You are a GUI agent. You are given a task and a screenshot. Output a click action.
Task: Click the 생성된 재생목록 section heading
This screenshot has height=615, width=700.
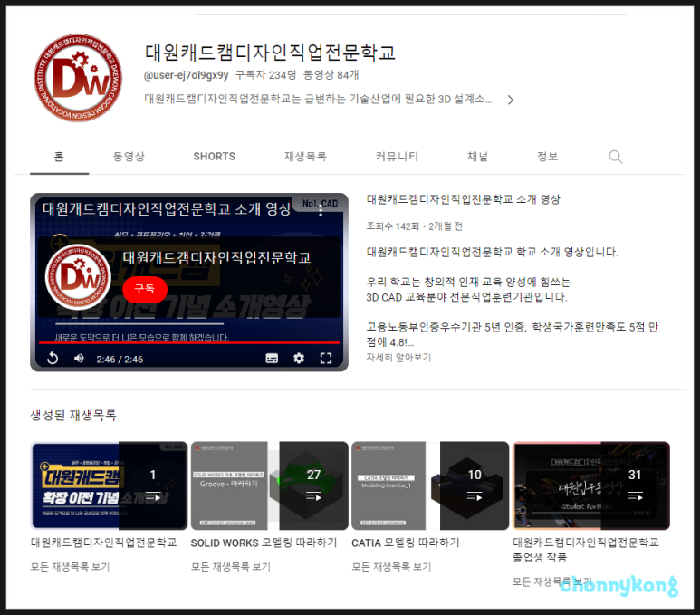pos(73,416)
